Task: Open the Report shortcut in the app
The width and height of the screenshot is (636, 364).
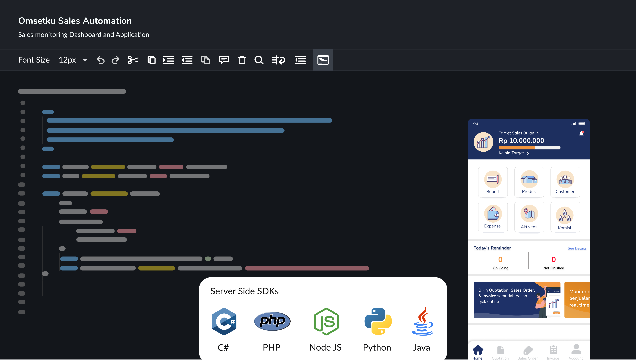Action: click(493, 182)
